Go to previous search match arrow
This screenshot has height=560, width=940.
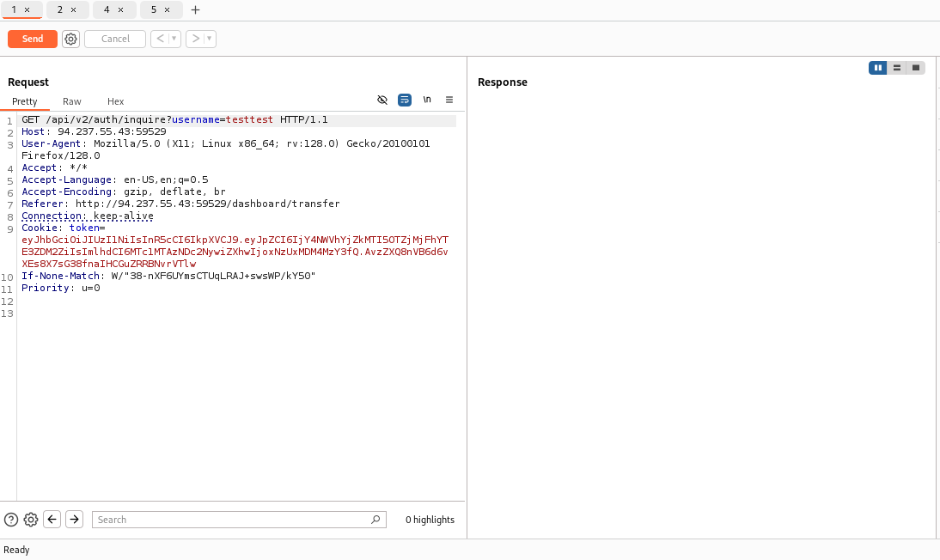(52, 520)
